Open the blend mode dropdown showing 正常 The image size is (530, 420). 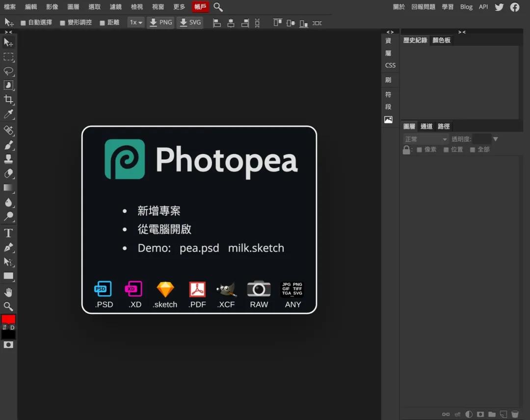[425, 139]
